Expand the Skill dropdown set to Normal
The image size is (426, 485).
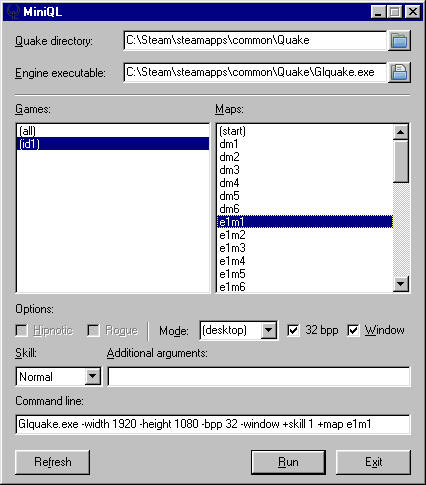pos(93,377)
